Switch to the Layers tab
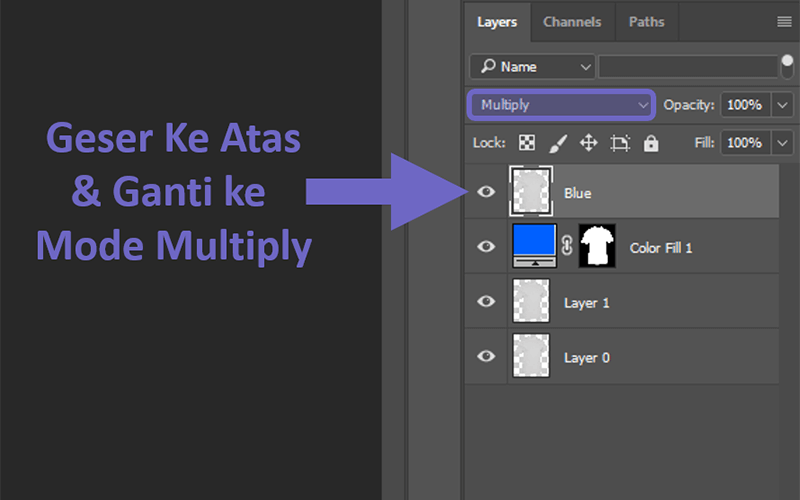800x500 pixels. (497, 22)
